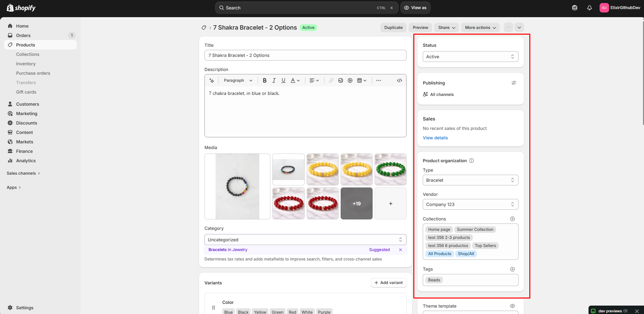This screenshot has width=644, height=314.
Task: Open the Inventory page in sidebar
Action: (26, 64)
